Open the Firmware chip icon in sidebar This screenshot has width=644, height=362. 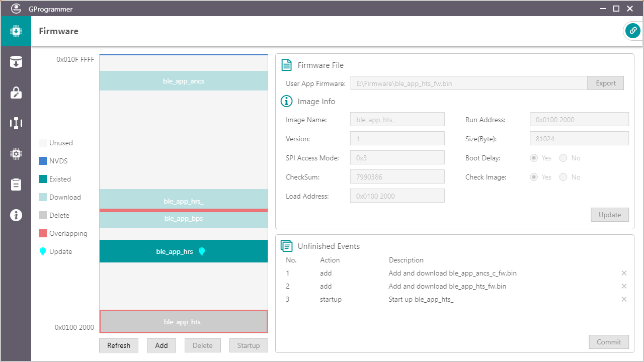pyautogui.click(x=16, y=31)
